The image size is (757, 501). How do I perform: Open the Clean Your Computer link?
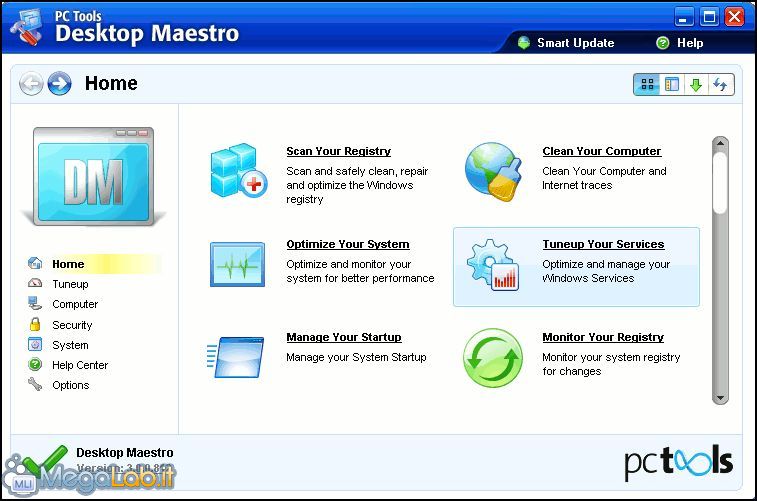point(601,151)
